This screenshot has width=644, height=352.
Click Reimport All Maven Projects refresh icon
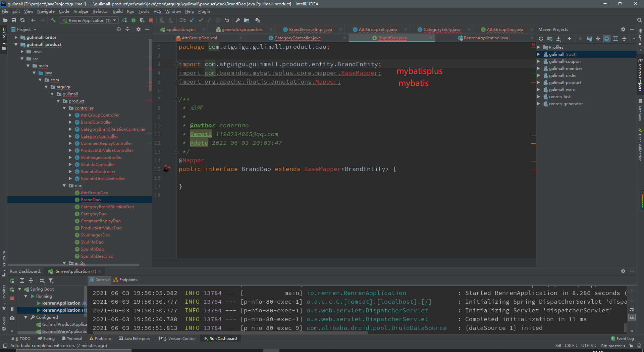point(541,39)
